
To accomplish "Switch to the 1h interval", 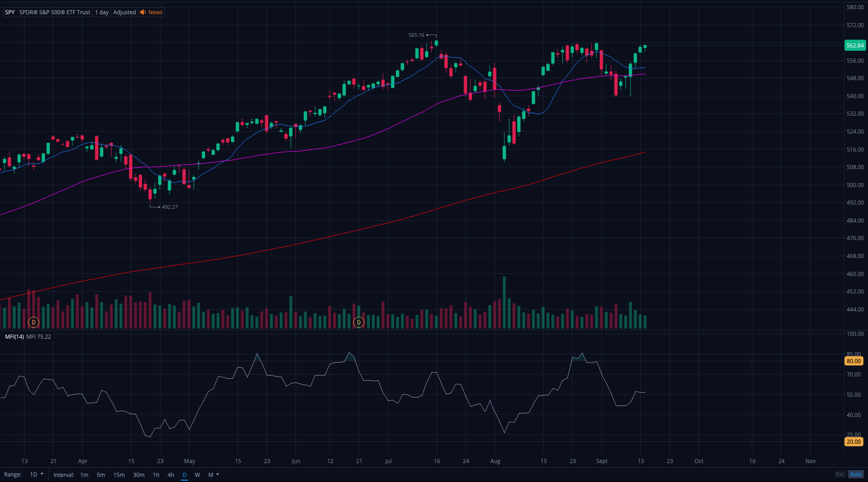I will pyautogui.click(x=156, y=475).
